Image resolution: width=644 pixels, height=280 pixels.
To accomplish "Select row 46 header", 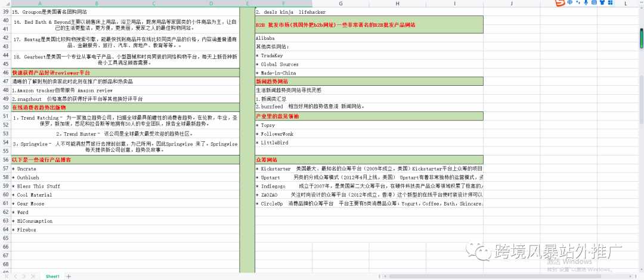I will pos(5,72).
